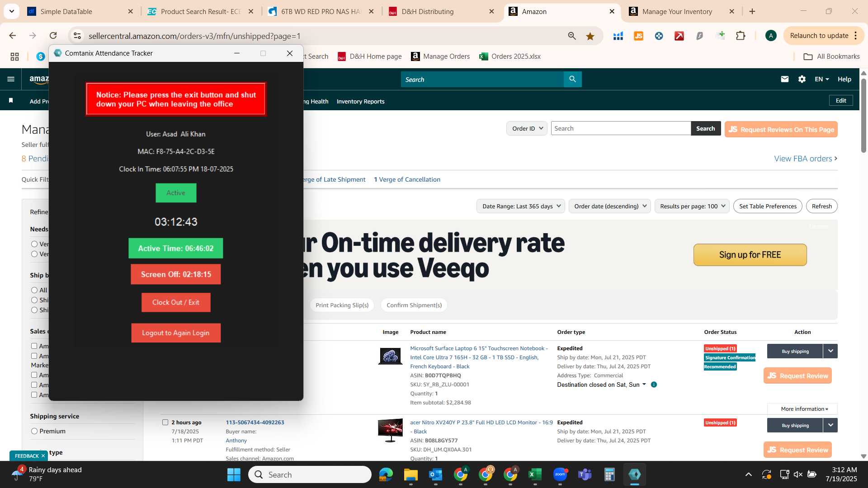Open Chrome extensions puzzle icon
Image resolution: width=868 pixels, height=488 pixels.
[x=741, y=36]
